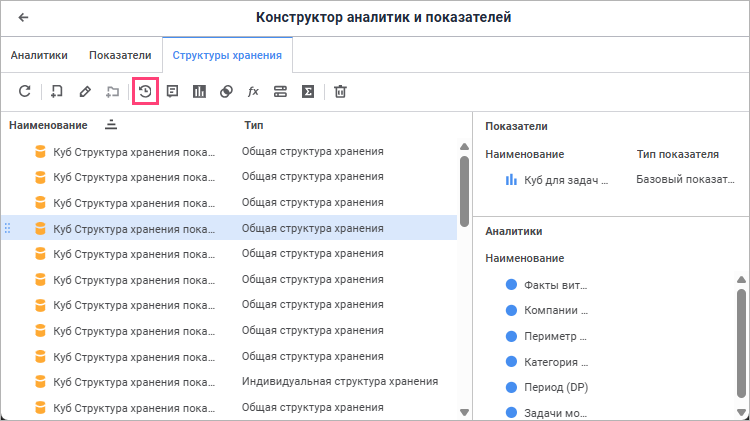
Task: Switch to the Аналитики tab
Action: coord(39,56)
